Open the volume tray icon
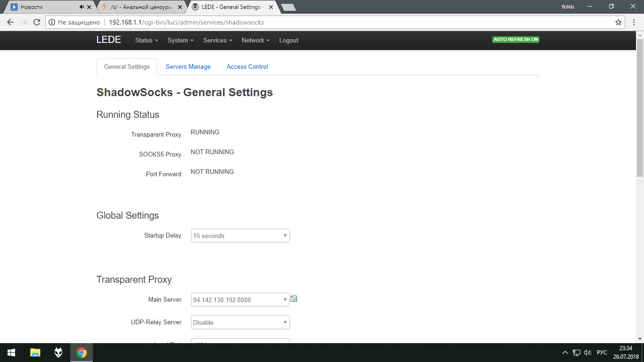644x362 pixels. tap(587, 353)
